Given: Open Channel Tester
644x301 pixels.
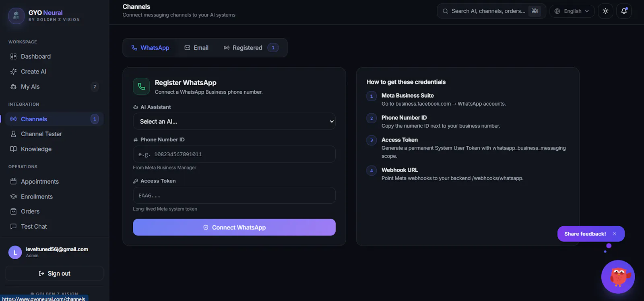Looking at the screenshot, I should [x=54, y=134].
